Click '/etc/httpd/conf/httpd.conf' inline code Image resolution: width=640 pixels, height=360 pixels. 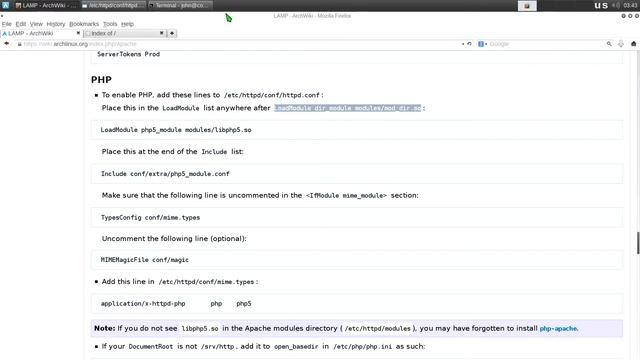(x=271, y=95)
